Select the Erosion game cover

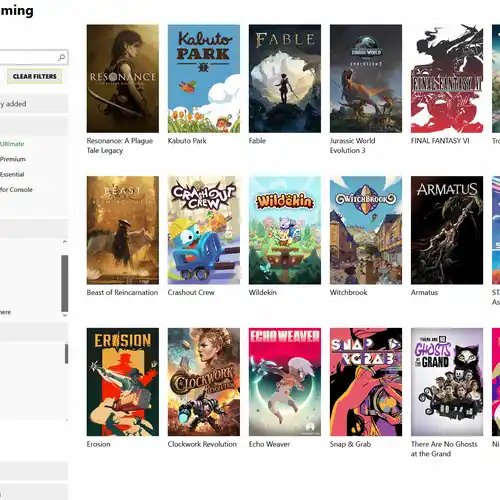tap(123, 382)
